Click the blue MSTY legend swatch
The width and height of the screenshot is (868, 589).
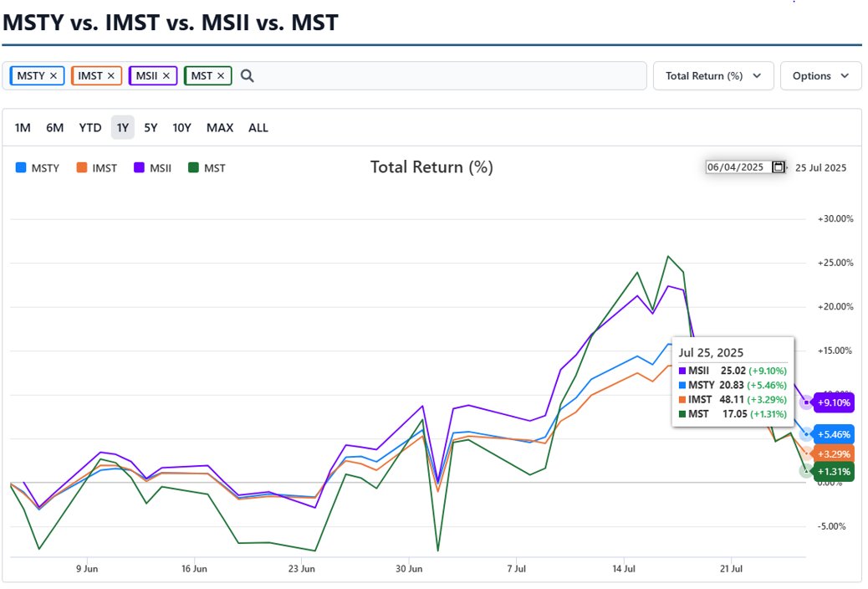coord(21,167)
